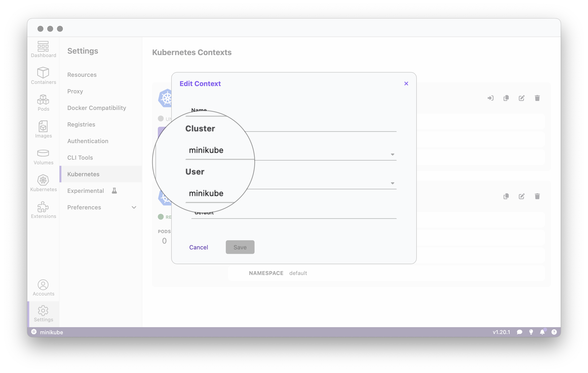The image size is (588, 373).
Task: Open the Cluster dropdown in Edit Context
Action: click(x=392, y=154)
